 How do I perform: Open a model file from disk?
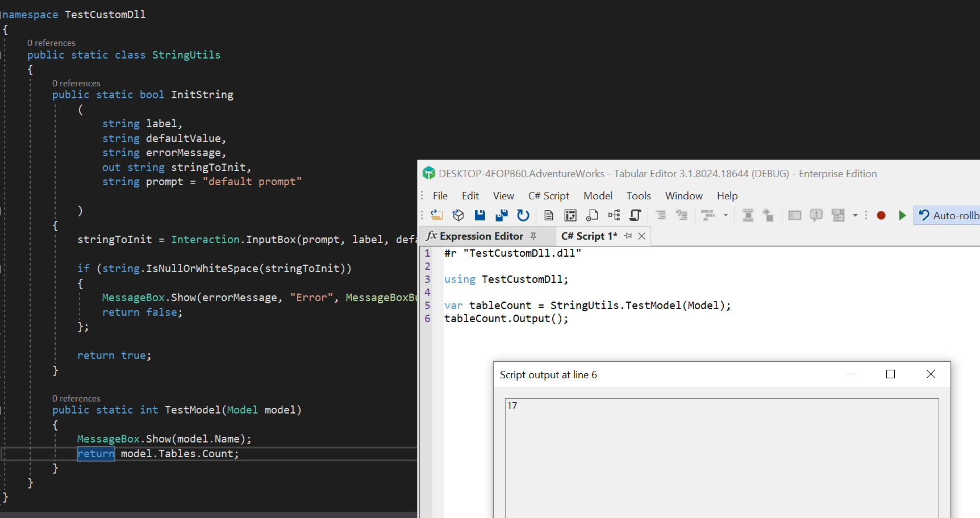click(436, 215)
